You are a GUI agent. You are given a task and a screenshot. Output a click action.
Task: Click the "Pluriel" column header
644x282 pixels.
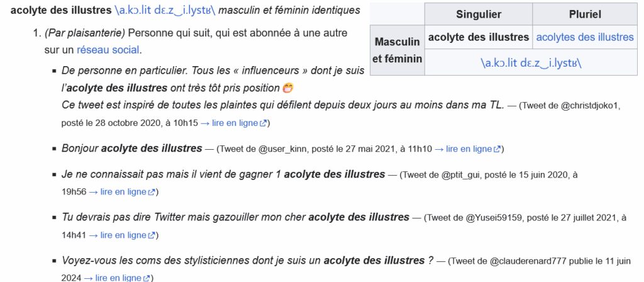pos(584,13)
